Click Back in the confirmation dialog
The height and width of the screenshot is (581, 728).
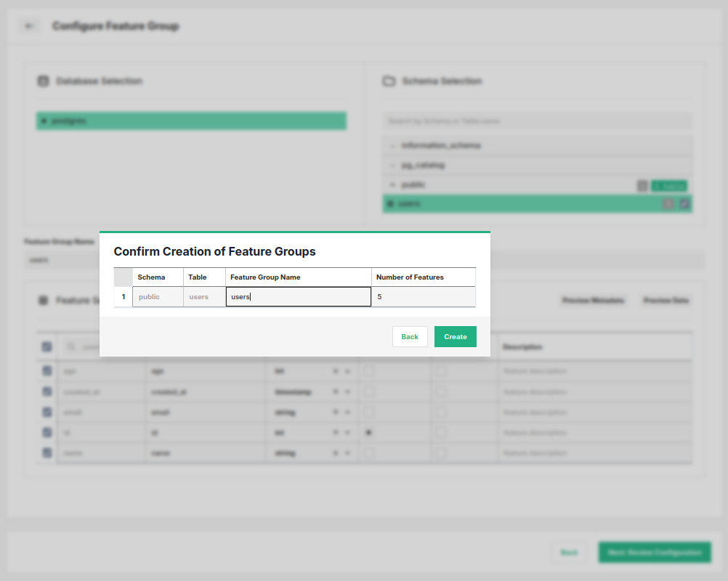(410, 336)
